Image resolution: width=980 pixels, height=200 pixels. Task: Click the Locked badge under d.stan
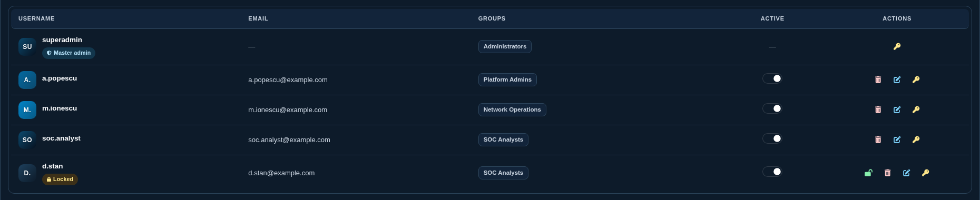pyautogui.click(x=60, y=179)
